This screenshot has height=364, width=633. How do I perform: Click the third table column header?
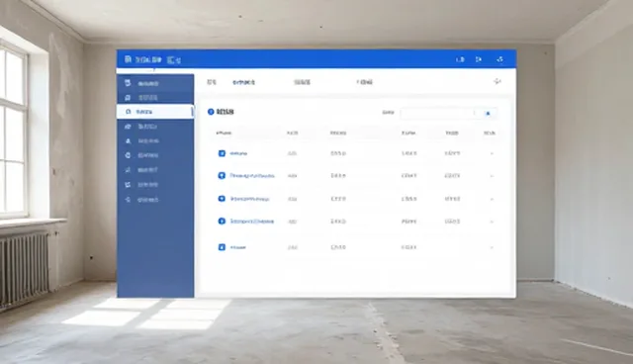tap(338, 133)
